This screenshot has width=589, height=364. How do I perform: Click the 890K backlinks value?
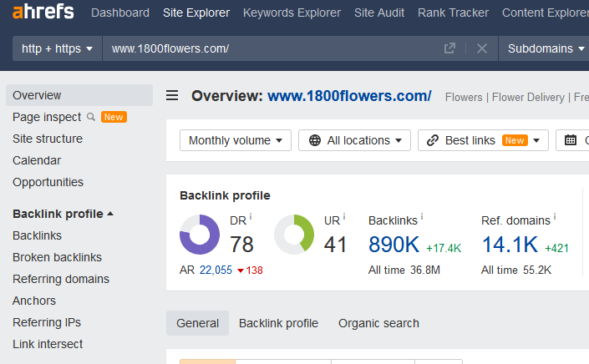[x=394, y=245]
